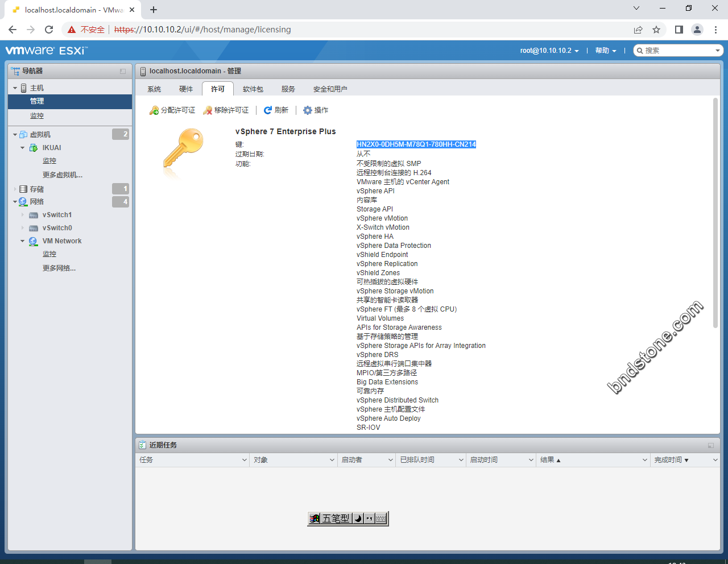Open More networks link in navigator
Viewport: 728px width, 564px height.
point(59,268)
